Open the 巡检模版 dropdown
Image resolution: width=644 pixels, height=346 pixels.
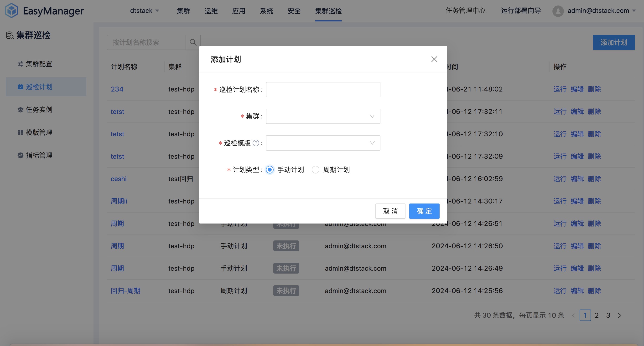tap(323, 143)
